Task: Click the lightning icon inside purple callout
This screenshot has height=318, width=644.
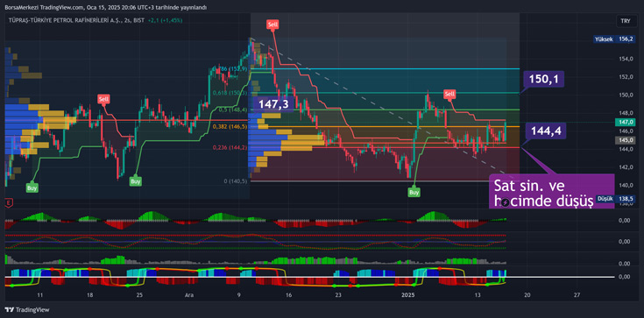Action: pyautogui.click(x=506, y=202)
